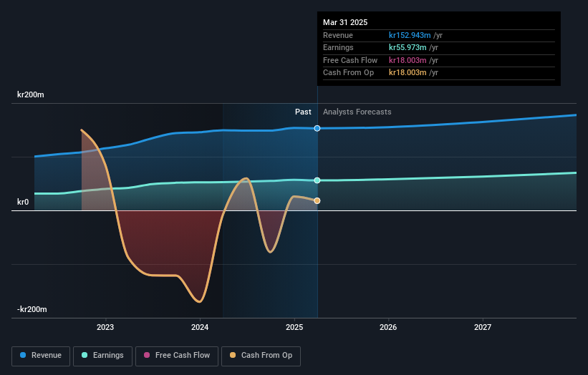Select the teal Earnings data point marker
Screen dimensions: 588x375
click(x=317, y=180)
